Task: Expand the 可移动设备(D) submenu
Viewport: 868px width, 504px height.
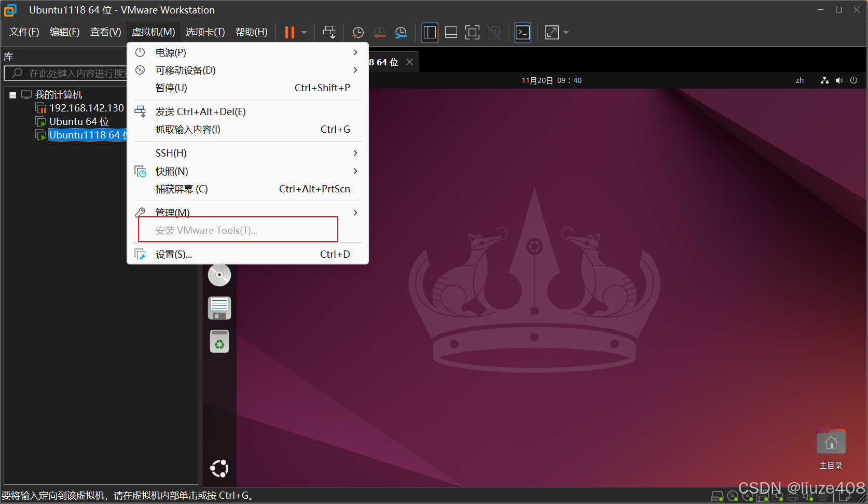Action: [x=247, y=70]
